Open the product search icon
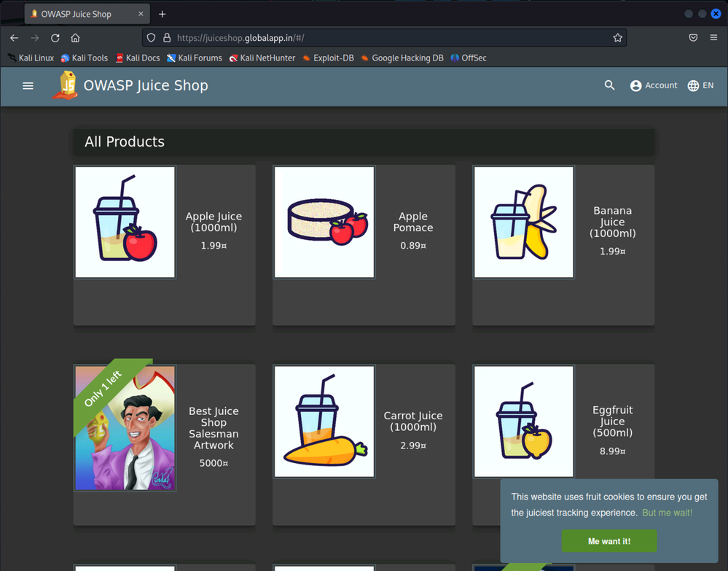This screenshot has height=571, width=728. pyautogui.click(x=610, y=85)
